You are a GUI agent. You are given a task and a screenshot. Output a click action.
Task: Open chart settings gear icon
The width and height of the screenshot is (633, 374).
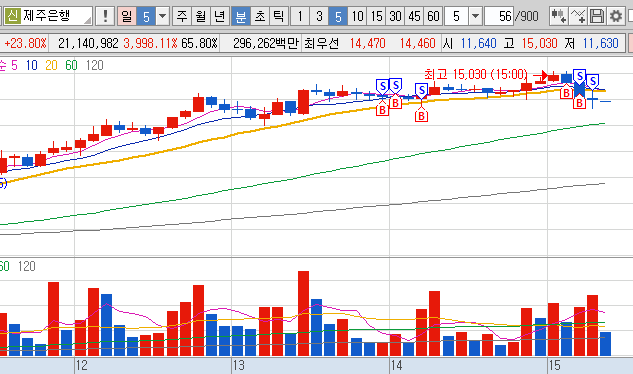click(x=616, y=16)
